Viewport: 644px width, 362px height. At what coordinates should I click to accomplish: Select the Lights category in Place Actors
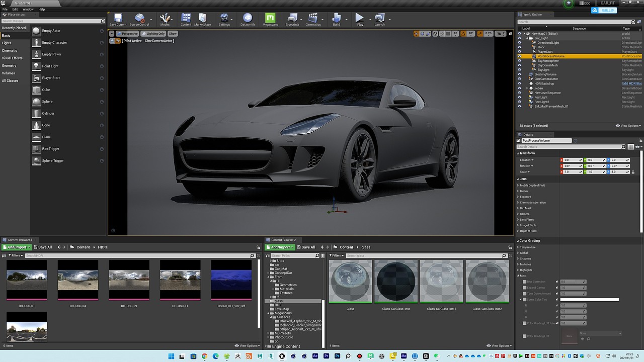[7, 43]
